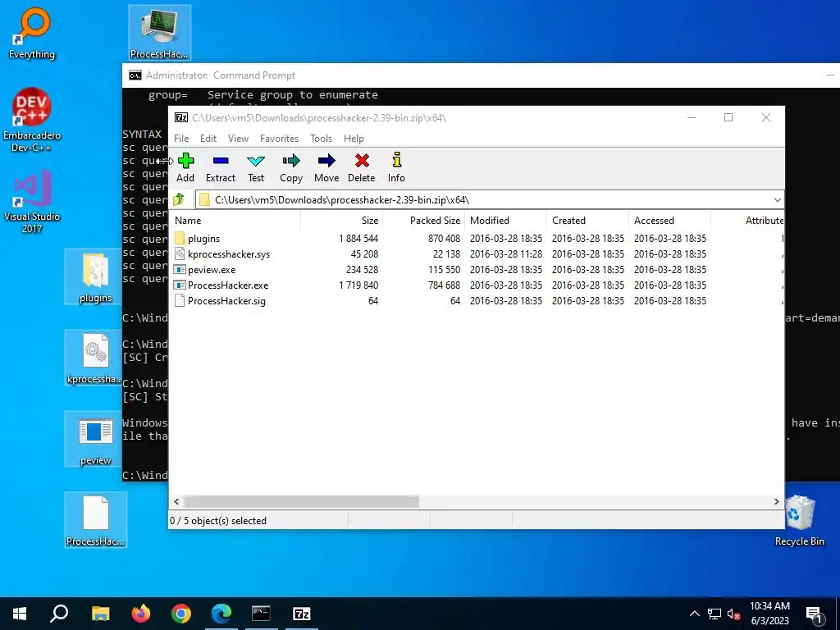
Task: Sort by the Name column header
Action: tap(235, 220)
